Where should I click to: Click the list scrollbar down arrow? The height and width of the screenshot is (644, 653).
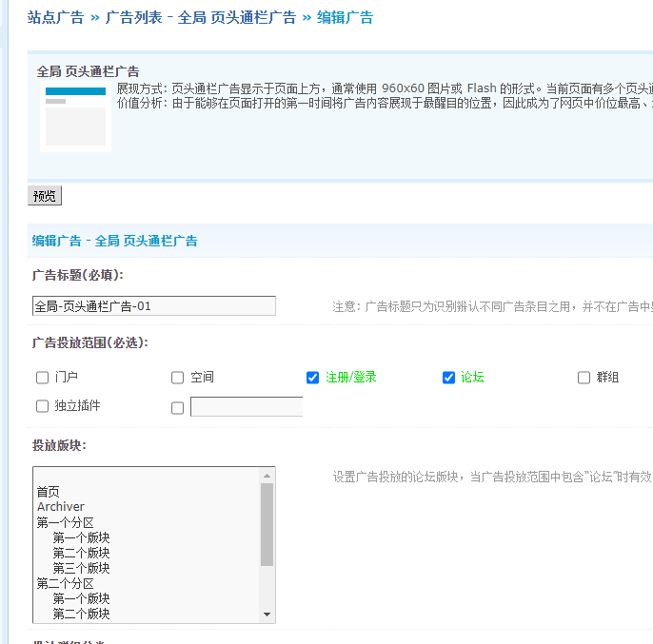pyautogui.click(x=267, y=614)
